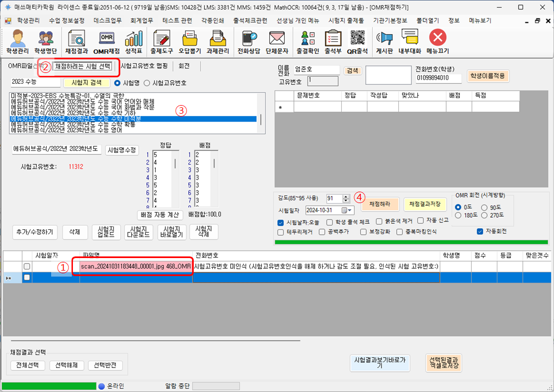
Task: Enable the 테두리제거 checkbox
Action: [281, 231]
